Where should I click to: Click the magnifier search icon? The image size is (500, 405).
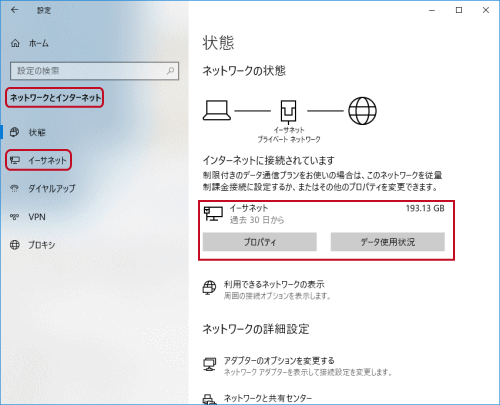pyautogui.click(x=170, y=71)
